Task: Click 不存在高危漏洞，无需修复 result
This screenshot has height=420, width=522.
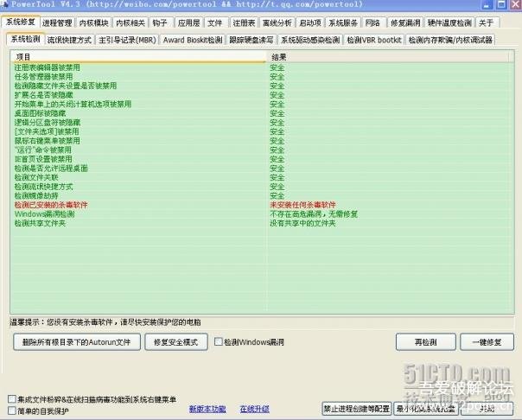Action: tap(314, 214)
